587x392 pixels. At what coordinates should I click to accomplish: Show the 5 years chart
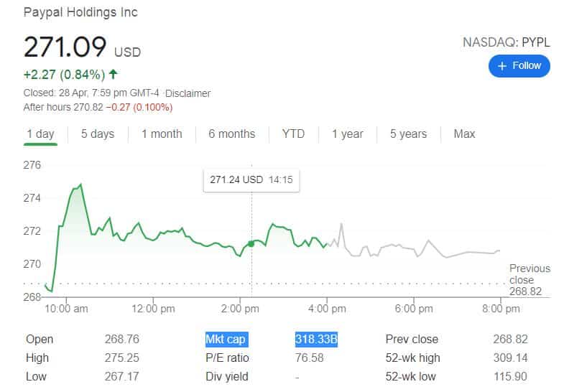pos(408,134)
